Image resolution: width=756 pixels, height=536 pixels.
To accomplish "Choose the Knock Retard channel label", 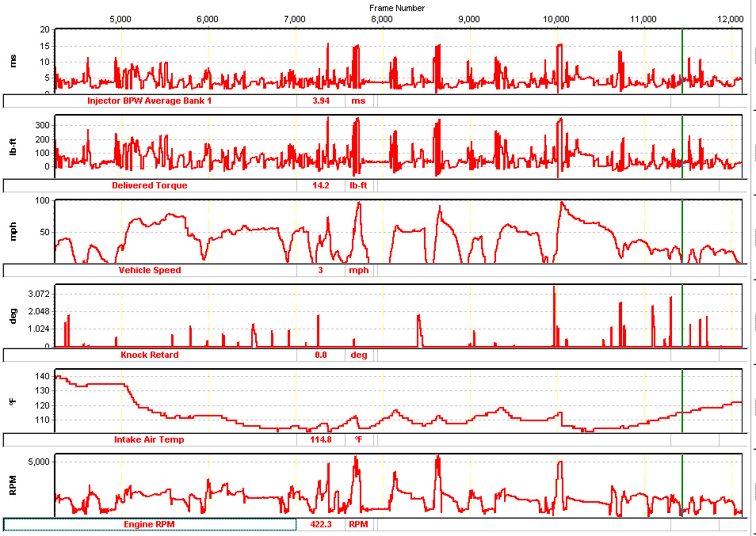I will point(150,355).
